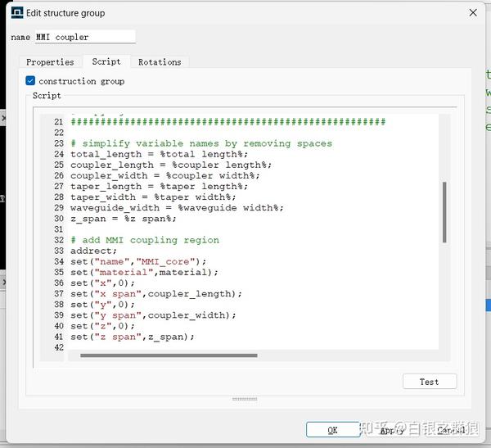
Task: Toggle the construction group checkbox
Action: pyautogui.click(x=30, y=81)
